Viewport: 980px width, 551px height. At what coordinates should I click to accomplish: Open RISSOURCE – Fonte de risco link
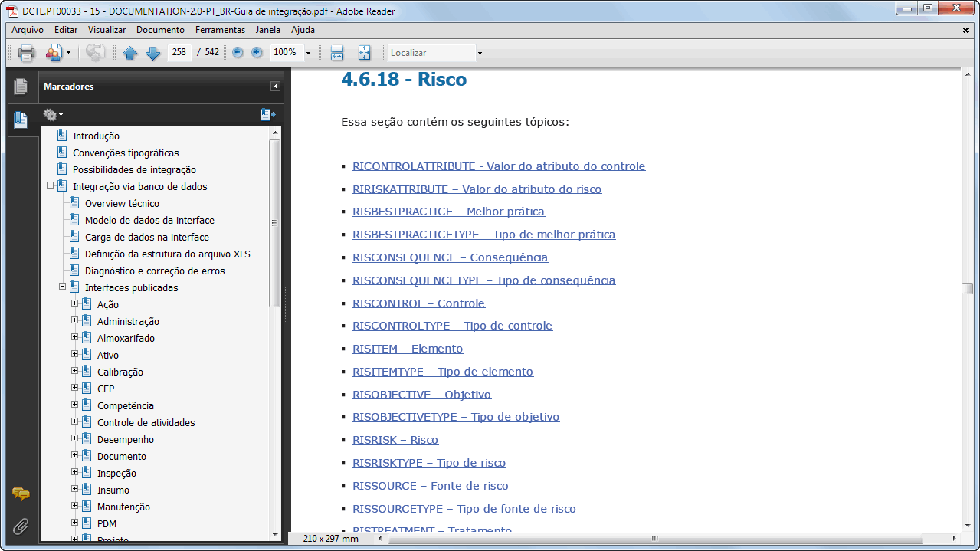(x=431, y=486)
